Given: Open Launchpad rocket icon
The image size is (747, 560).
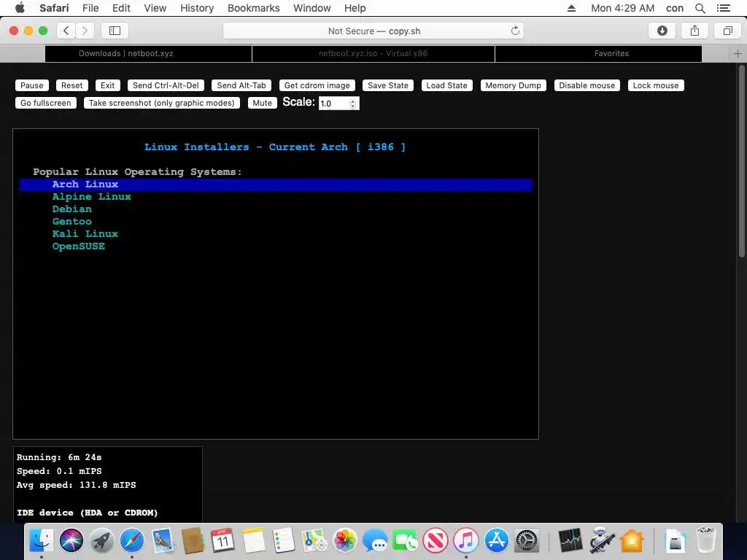Looking at the screenshot, I should [x=101, y=540].
